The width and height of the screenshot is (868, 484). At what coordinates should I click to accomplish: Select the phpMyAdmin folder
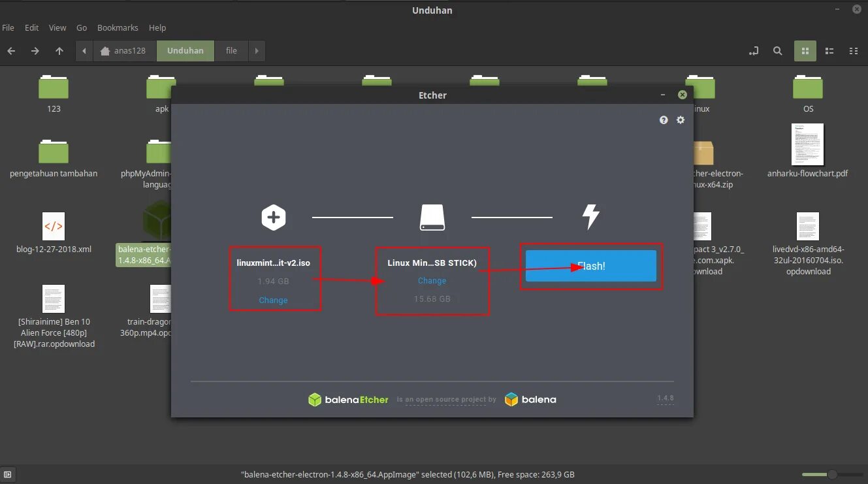click(150, 163)
